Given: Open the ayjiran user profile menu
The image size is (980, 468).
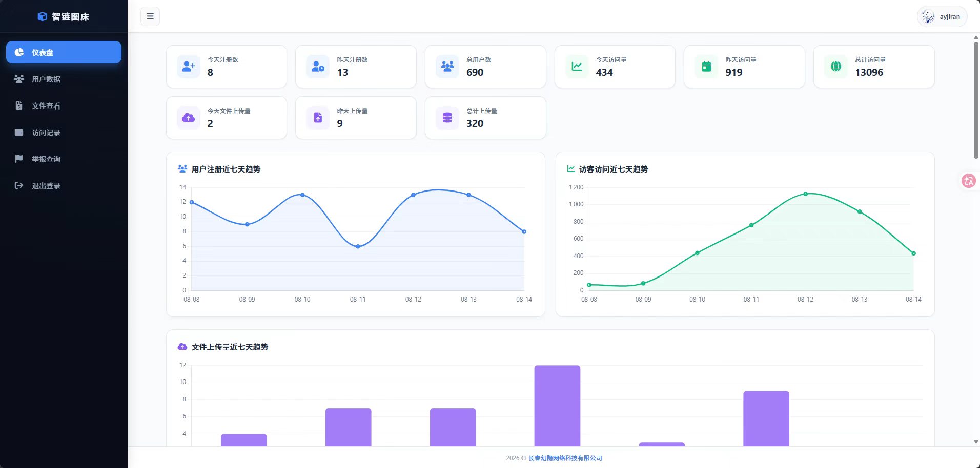Looking at the screenshot, I should (942, 16).
